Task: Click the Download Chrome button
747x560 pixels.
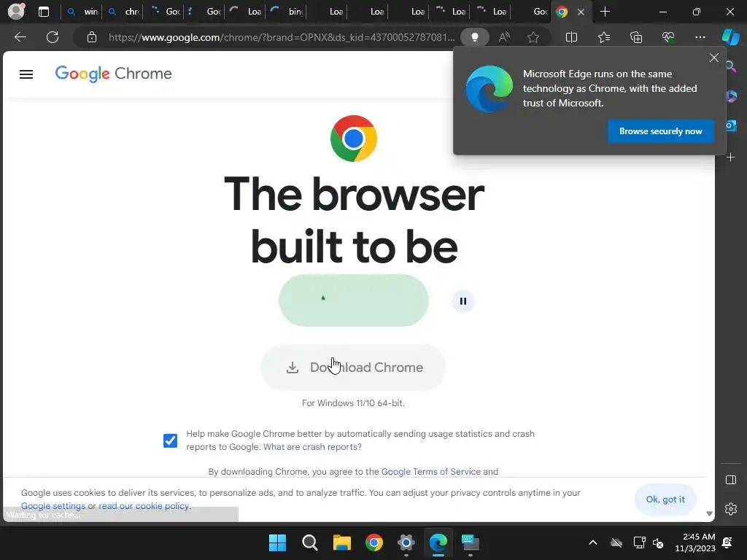Action: click(354, 367)
